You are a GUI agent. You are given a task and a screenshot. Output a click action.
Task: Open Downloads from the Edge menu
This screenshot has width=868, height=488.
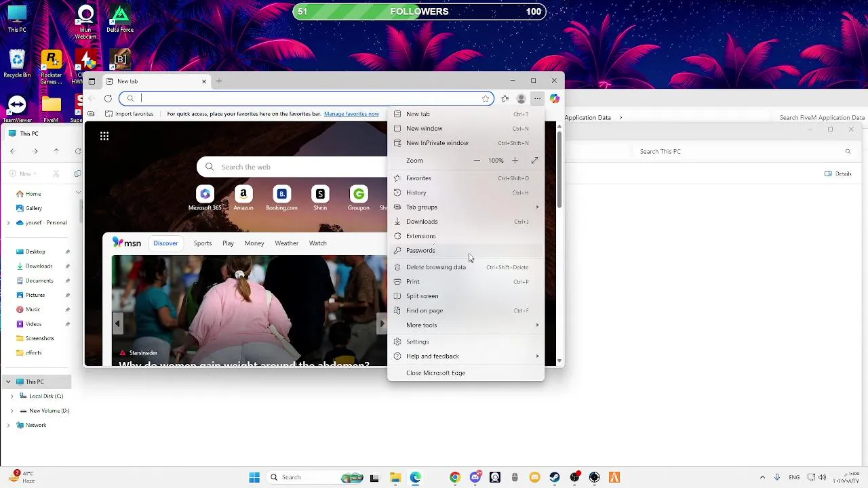[x=465, y=222]
